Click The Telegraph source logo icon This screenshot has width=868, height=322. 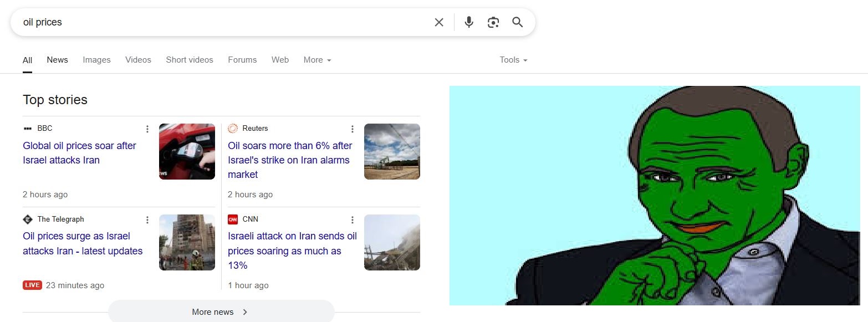point(28,219)
